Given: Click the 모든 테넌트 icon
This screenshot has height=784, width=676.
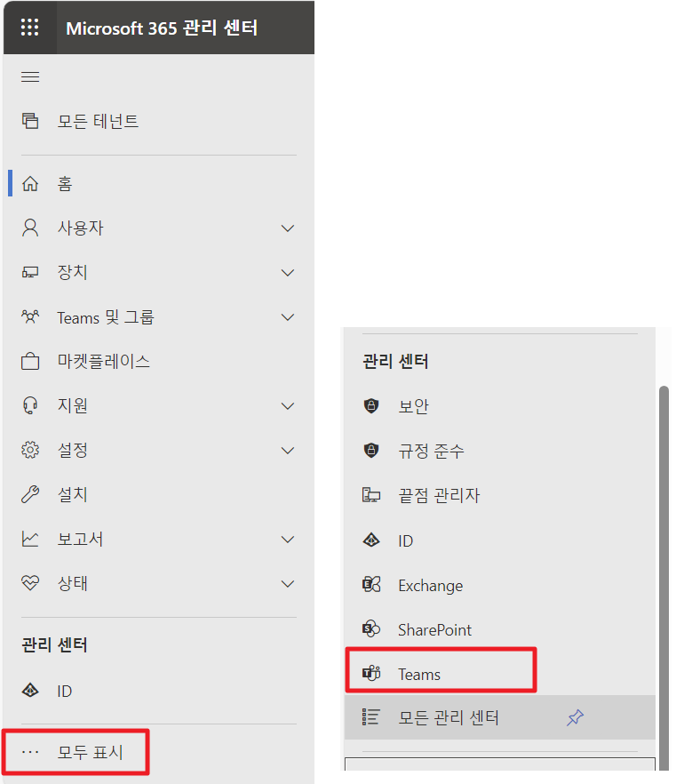Looking at the screenshot, I should tap(30, 121).
